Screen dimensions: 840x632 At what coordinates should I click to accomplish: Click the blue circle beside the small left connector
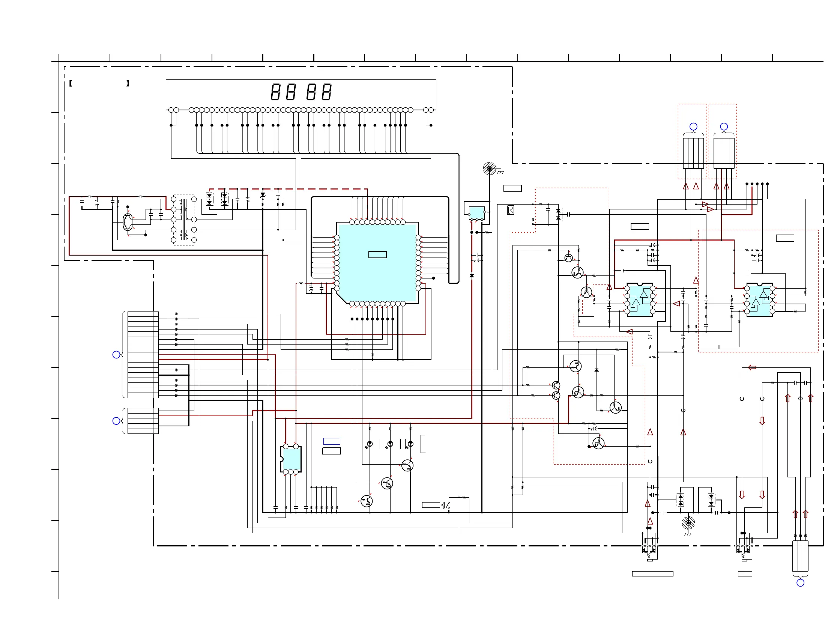(x=117, y=421)
